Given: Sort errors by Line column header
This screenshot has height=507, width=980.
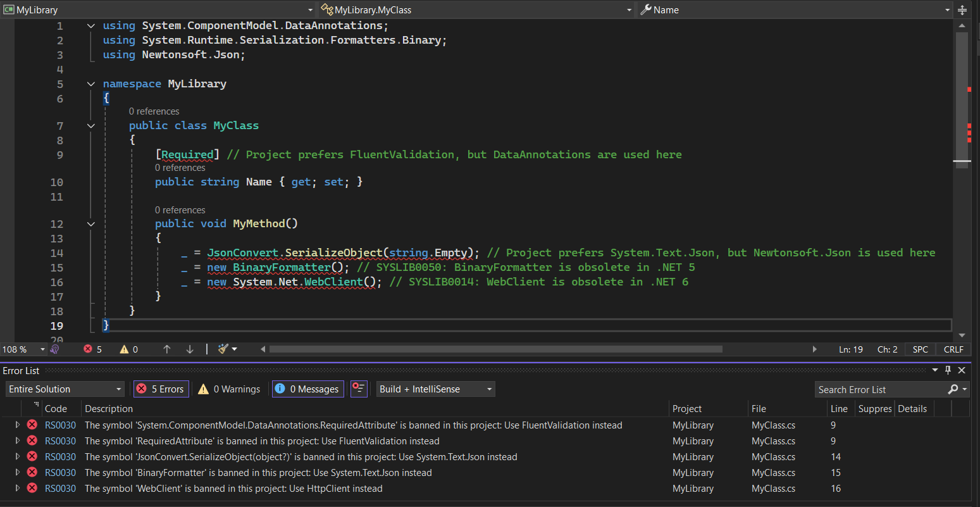Looking at the screenshot, I should pos(839,409).
